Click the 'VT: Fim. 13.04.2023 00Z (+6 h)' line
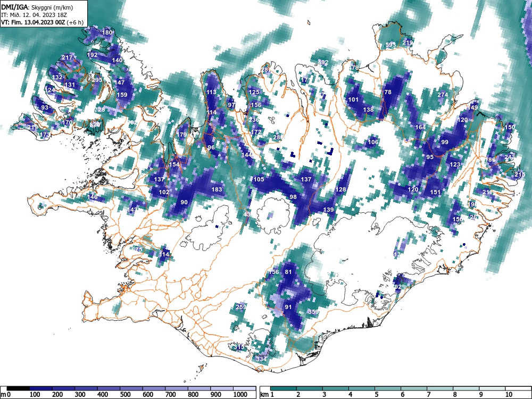The width and height of the screenshot is (532, 399). pyautogui.click(x=42, y=22)
